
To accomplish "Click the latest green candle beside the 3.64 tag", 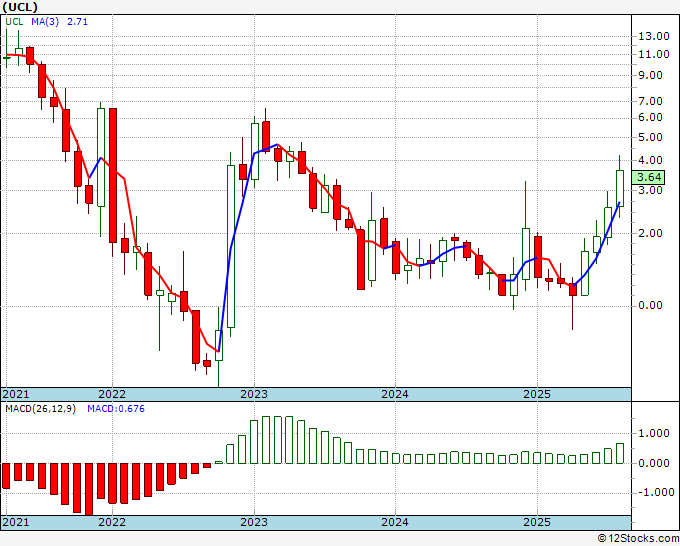I will pyautogui.click(x=620, y=188).
